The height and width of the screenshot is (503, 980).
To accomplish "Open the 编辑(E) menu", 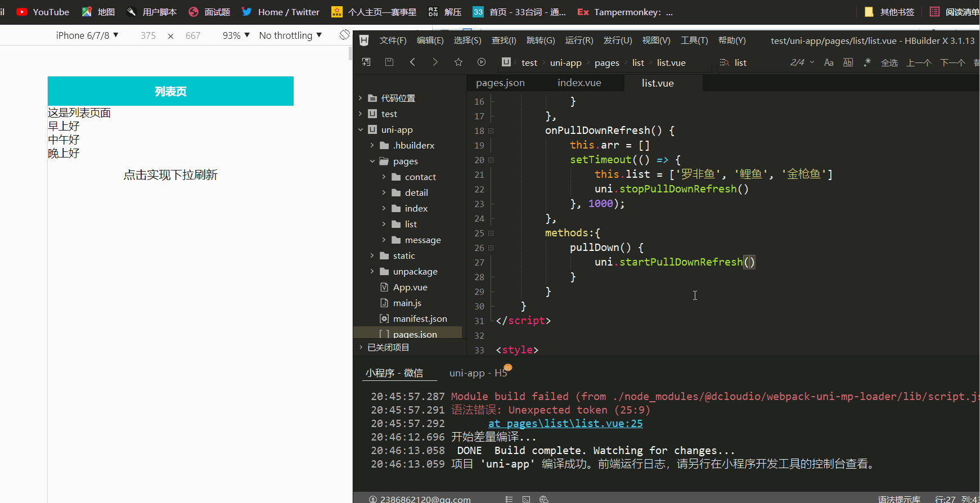I will click(430, 41).
